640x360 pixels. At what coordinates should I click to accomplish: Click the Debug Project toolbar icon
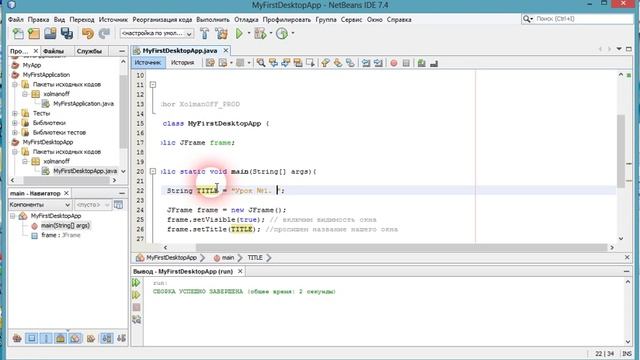260,33
